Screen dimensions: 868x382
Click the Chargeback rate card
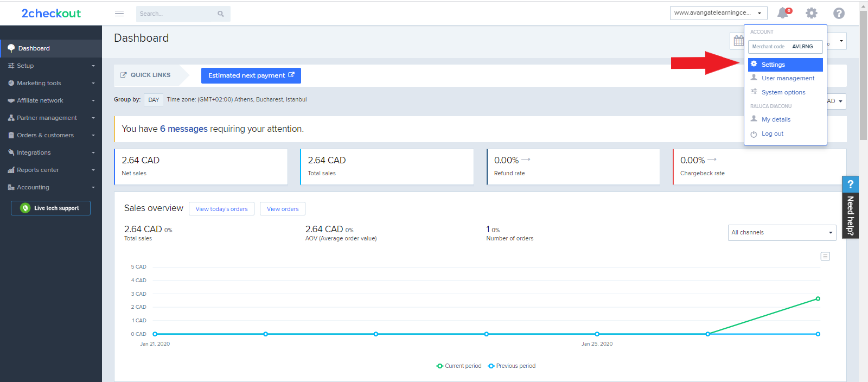click(x=759, y=167)
